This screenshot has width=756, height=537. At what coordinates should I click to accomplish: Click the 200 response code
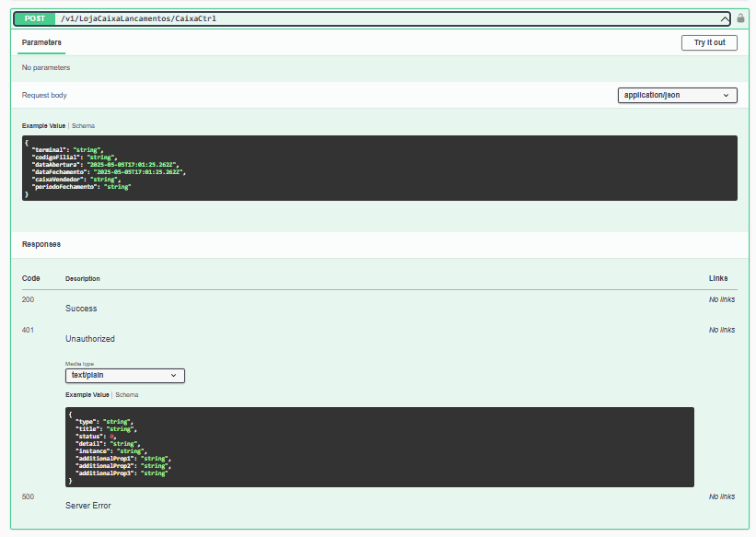[x=29, y=299]
